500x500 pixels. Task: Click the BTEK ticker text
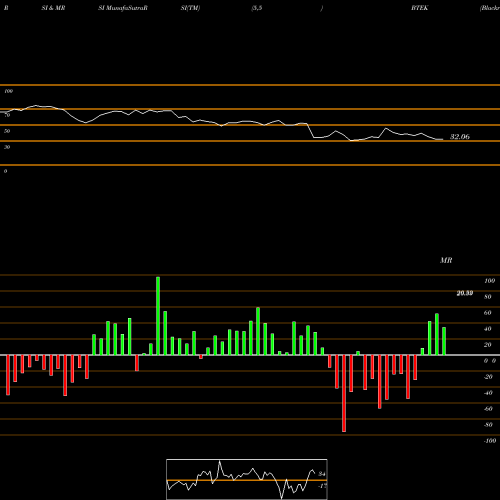tap(419, 8)
